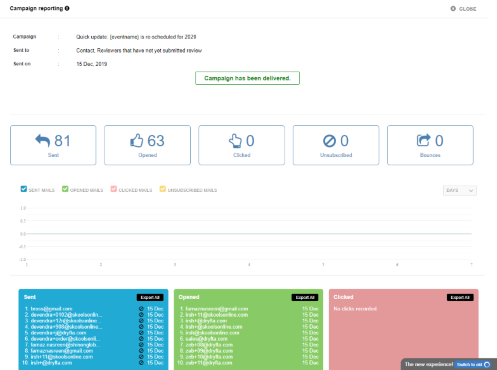Click the ban icon in Unsubscribed card
This screenshot has width=497, height=370.
coord(329,141)
